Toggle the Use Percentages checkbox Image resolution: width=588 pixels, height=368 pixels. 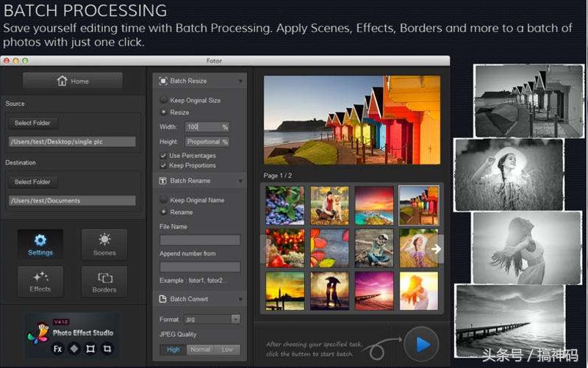163,156
